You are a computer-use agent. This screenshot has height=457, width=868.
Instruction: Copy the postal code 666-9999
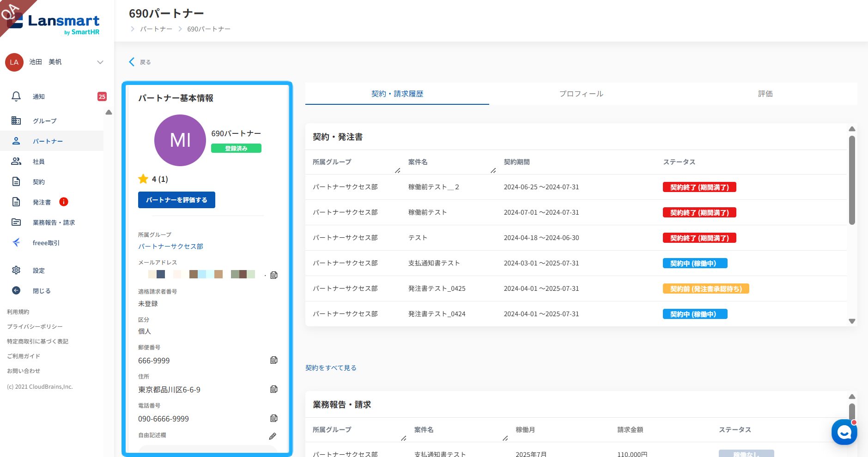pos(274,360)
